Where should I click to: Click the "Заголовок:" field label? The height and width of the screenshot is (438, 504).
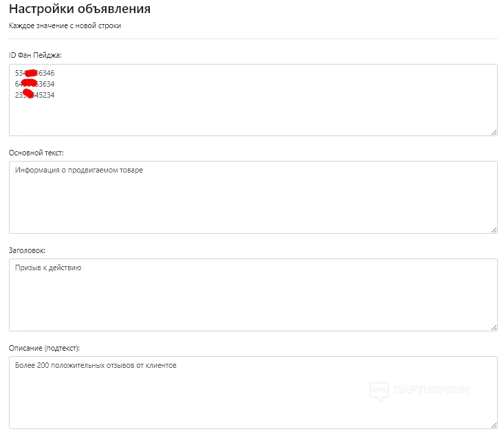click(27, 250)
